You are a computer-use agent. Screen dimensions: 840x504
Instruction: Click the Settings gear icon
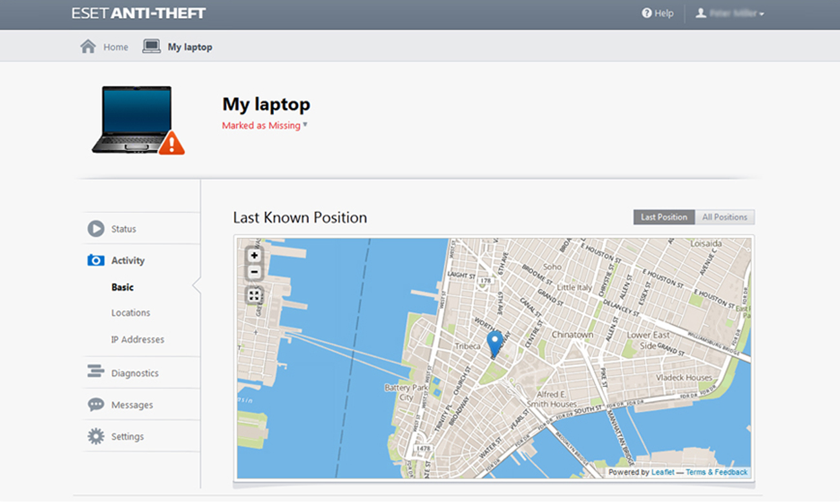coord(96,436)
